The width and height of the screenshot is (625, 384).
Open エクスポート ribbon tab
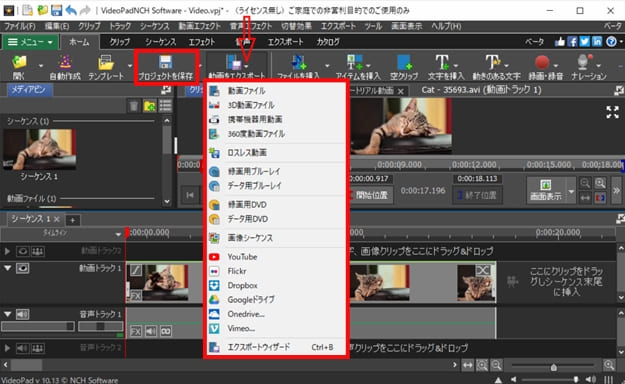(x=285, y=42)
